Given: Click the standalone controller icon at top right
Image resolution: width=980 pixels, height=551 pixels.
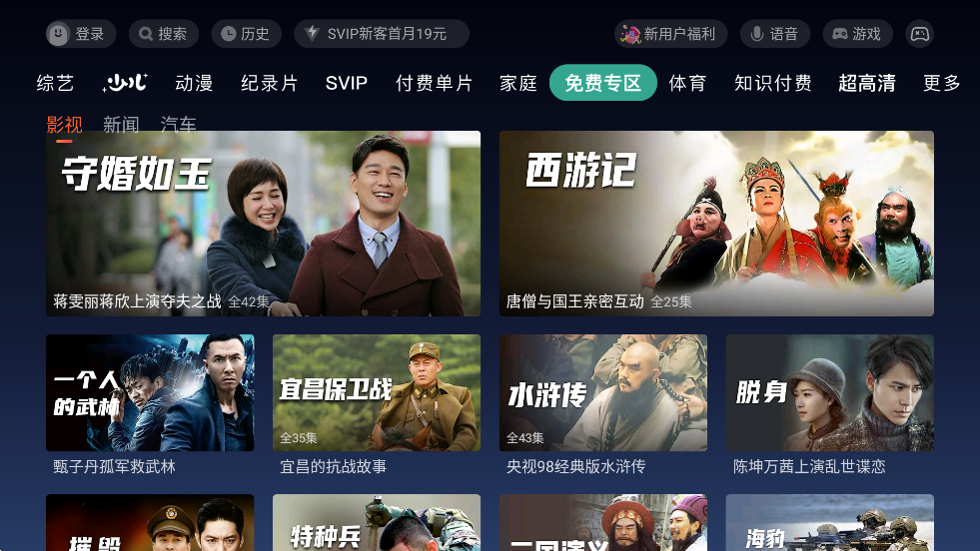Looking at the screenshot, I should click(919, 34).
